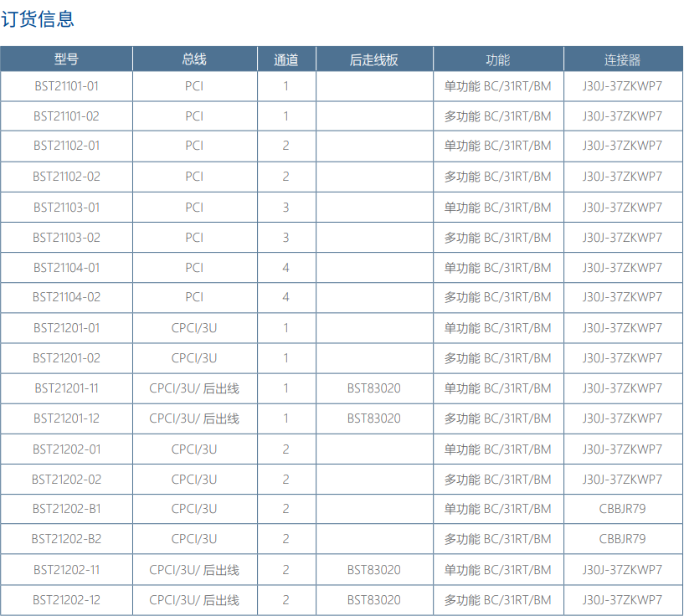684x616 pixels.
Task: Select model cell BST21202-B2
Action: (66, 539)
